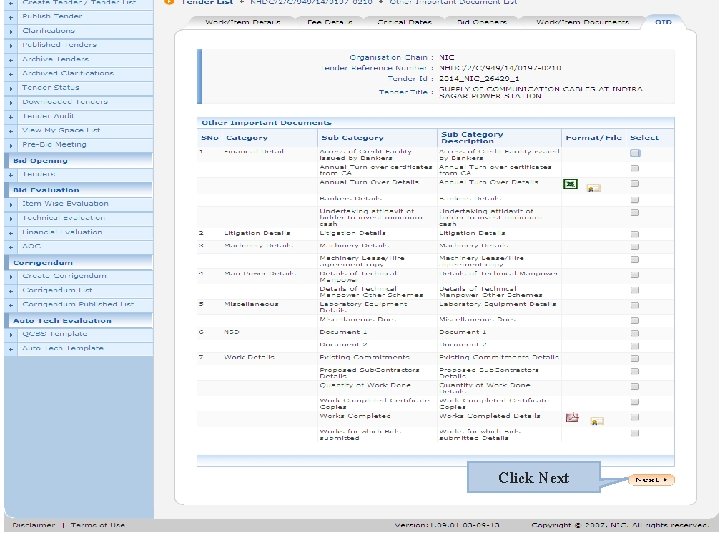Open Archived Clarifications menu link
The image size is (720, 540).
click(68, 73)
